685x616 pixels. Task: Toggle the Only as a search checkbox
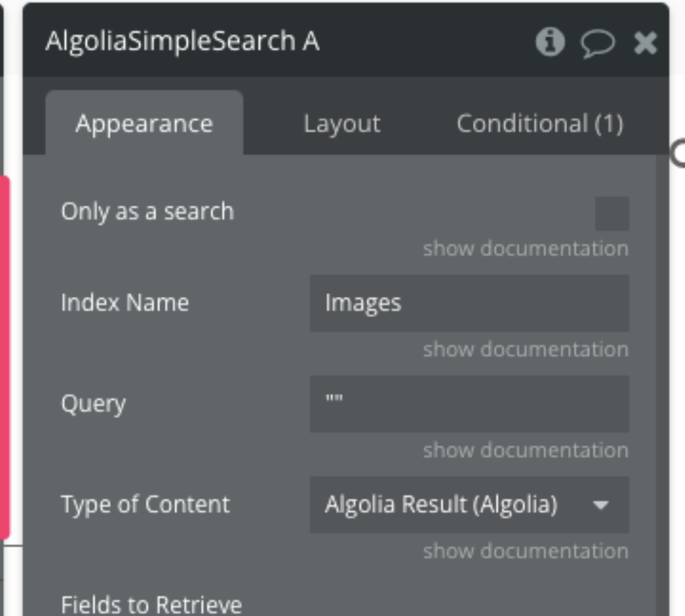click(x=612, y=214)
